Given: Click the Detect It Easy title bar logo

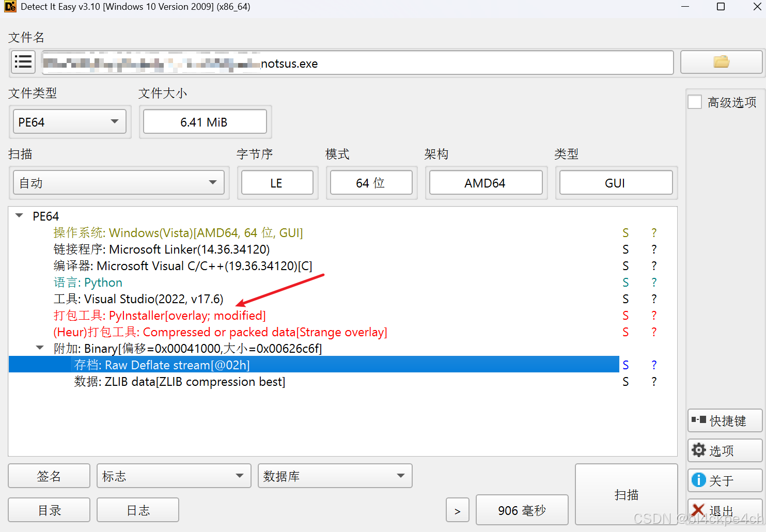Looking at the screenshot, I should point(10,7).
